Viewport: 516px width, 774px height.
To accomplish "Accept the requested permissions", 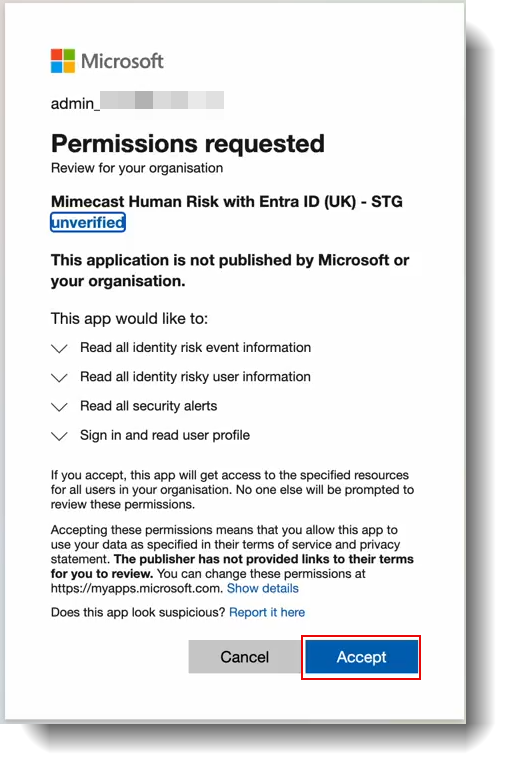I will (x=361, y=657).
